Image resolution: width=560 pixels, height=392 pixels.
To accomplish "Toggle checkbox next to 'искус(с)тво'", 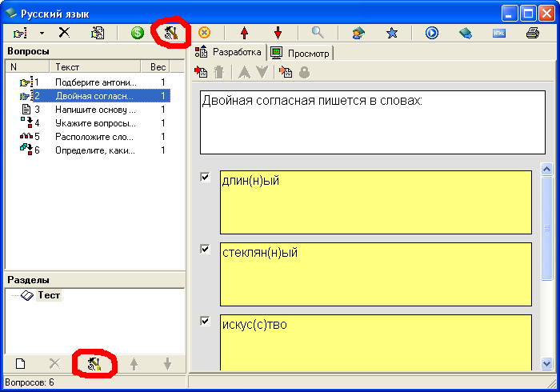I will pos(206,321).
